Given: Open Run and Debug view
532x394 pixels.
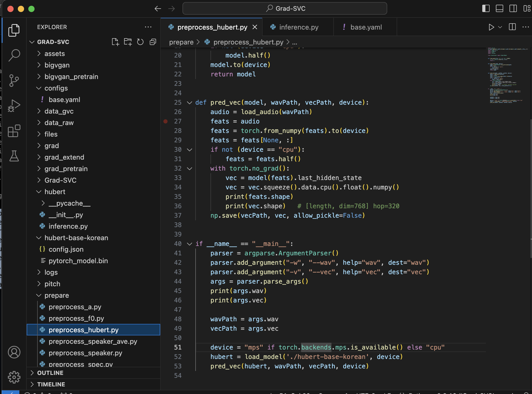Looking at the screenshot, I should click(x=14, y=105).
